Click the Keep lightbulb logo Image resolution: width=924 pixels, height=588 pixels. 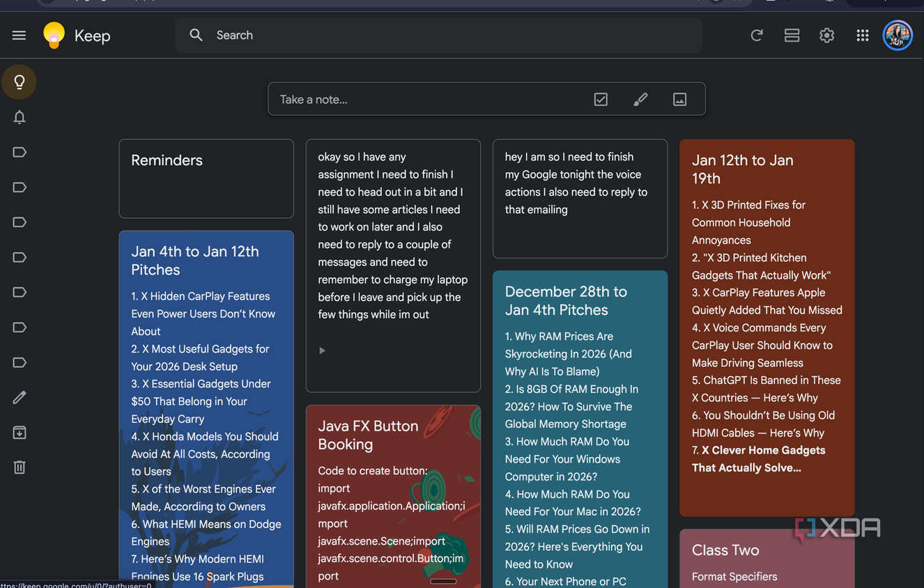coord(54,36)
